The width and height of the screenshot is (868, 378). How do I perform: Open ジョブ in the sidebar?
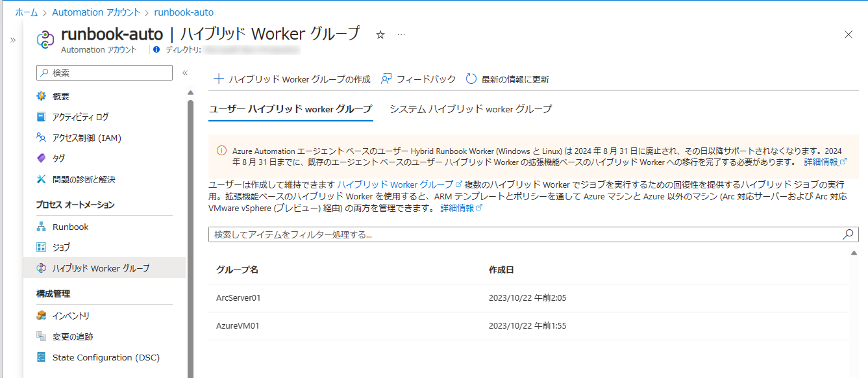61,247
